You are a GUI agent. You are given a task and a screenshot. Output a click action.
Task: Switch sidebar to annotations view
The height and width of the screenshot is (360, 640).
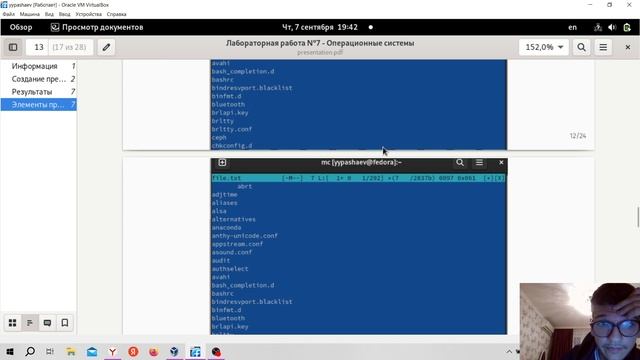click(x=47, y=323)
